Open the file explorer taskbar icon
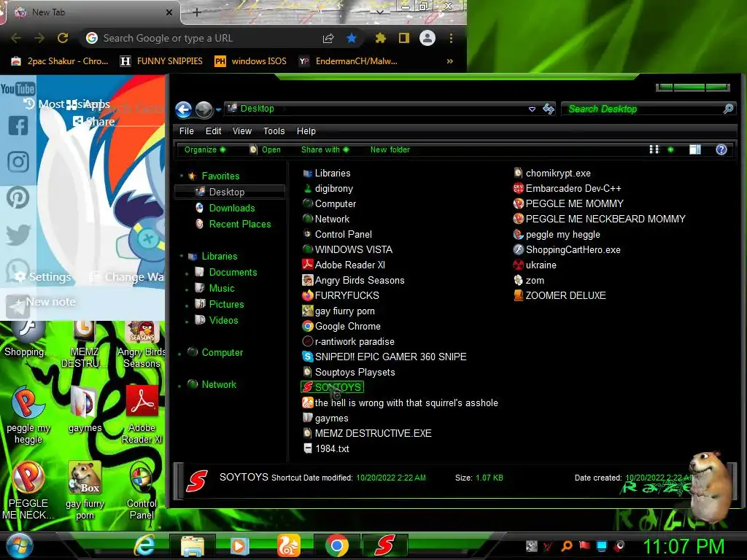The width and height of the screenshot is (747, 560). 193,545
